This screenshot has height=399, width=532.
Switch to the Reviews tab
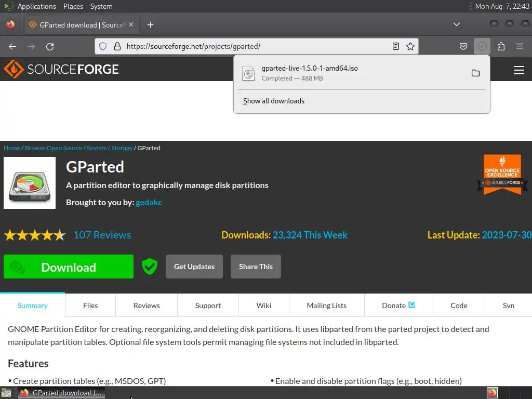(147, 305)
